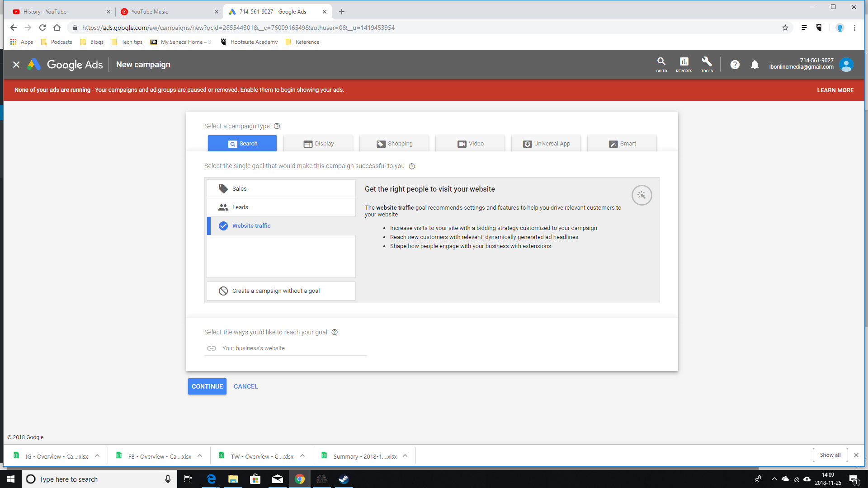The height and width of the screenshot is (488, 868).
Task: Click the Show all downloads button
Action: click(830, 455)
